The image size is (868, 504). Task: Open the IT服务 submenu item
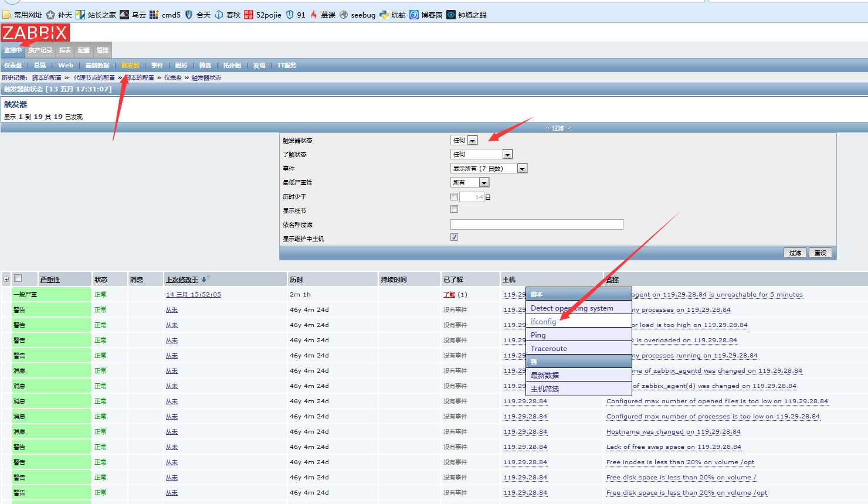[287, 65]
